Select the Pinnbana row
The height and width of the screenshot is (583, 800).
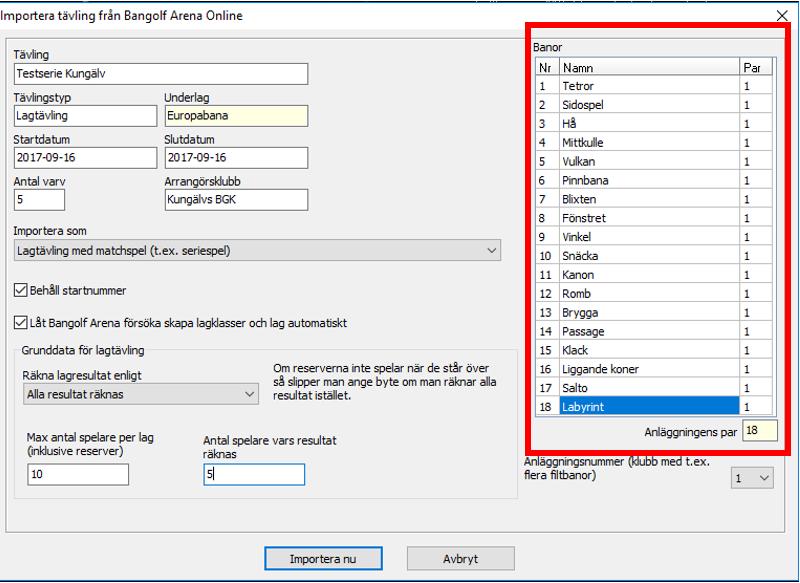click(654, 180)
